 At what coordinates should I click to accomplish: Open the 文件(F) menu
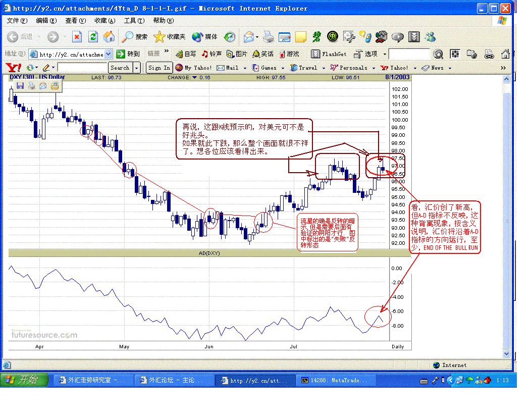(x=17, y=21)
